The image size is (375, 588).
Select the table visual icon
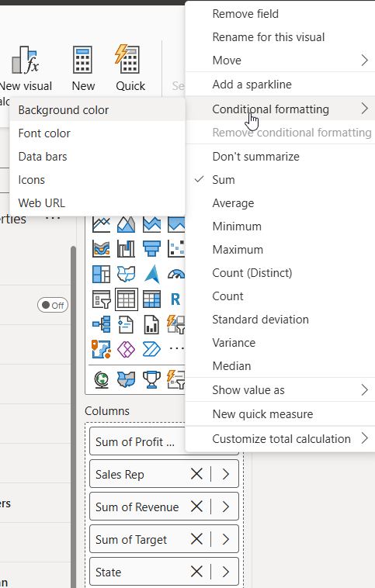(x=126, y=299)
